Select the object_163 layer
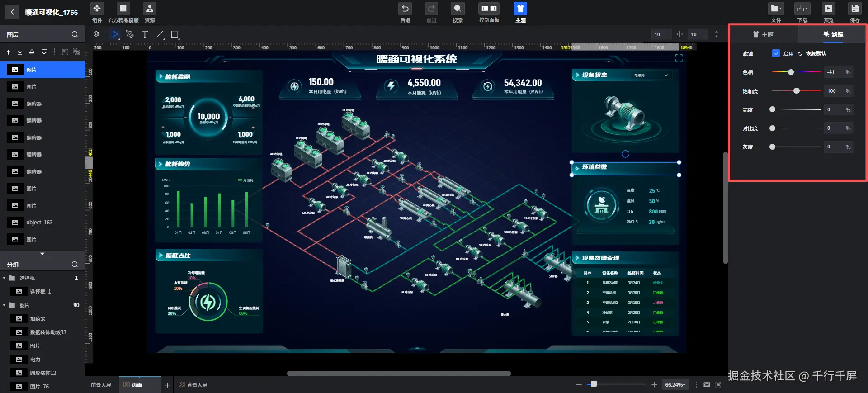 point(42,222)
